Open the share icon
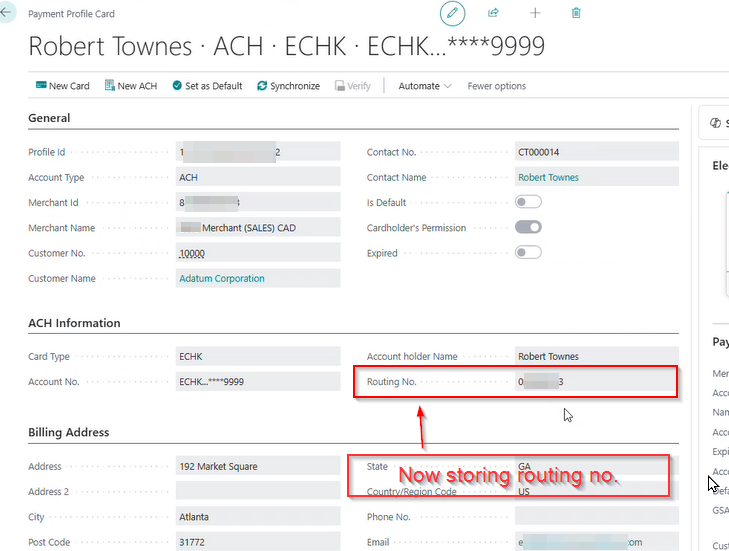Image resolution: width=729 pixels, height=551 pixels. click(x=493, y=13)
